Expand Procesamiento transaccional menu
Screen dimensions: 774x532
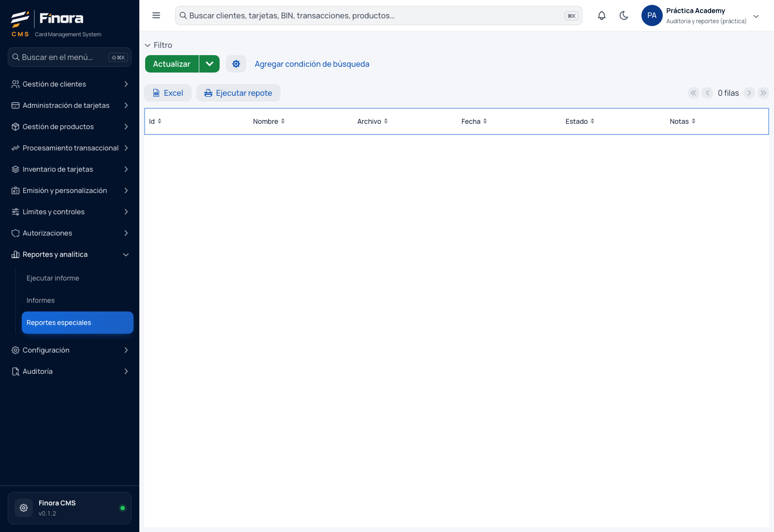pyautogui.click(x=70, y=148)
